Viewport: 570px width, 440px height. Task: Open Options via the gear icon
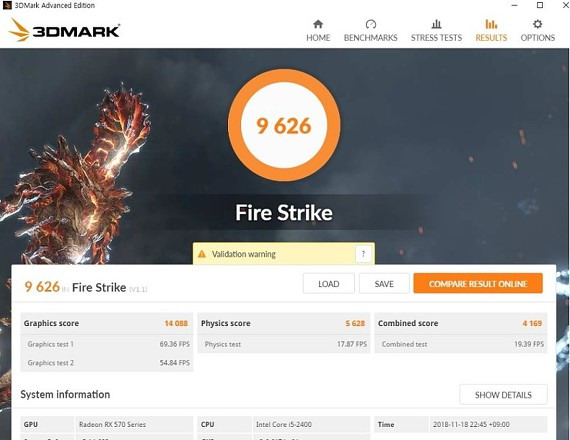coord(538,24)
